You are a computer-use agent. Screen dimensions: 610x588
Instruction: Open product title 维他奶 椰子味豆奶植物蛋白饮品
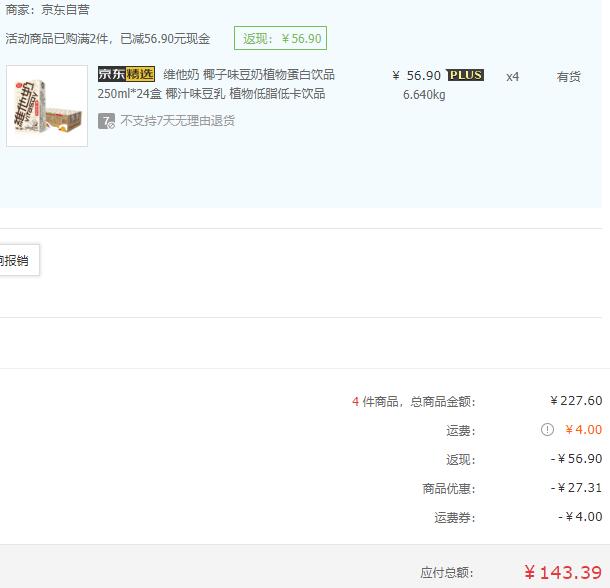pyautogui.click(x=249, y=74)
